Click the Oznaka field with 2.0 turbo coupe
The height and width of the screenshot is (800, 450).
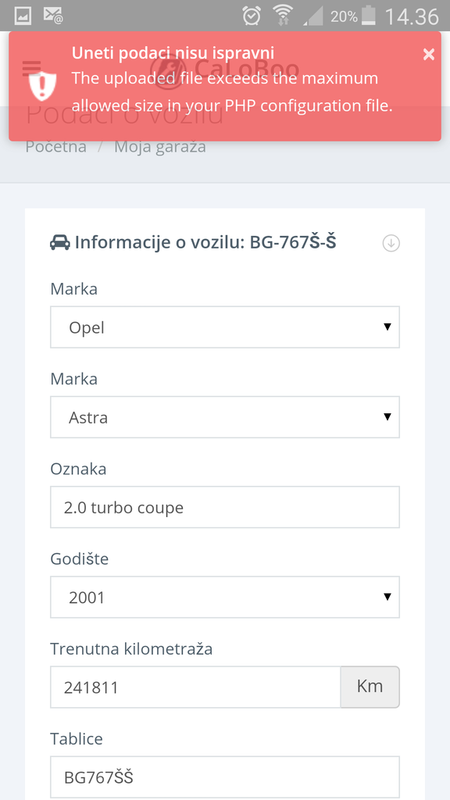[225, 507]
